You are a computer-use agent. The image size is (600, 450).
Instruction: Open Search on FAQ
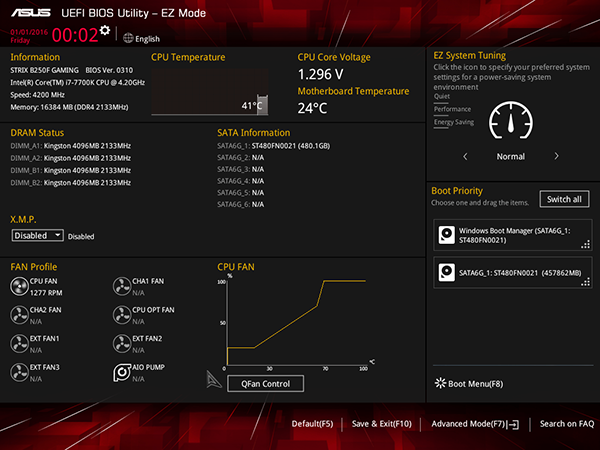[x=567, y=424]
